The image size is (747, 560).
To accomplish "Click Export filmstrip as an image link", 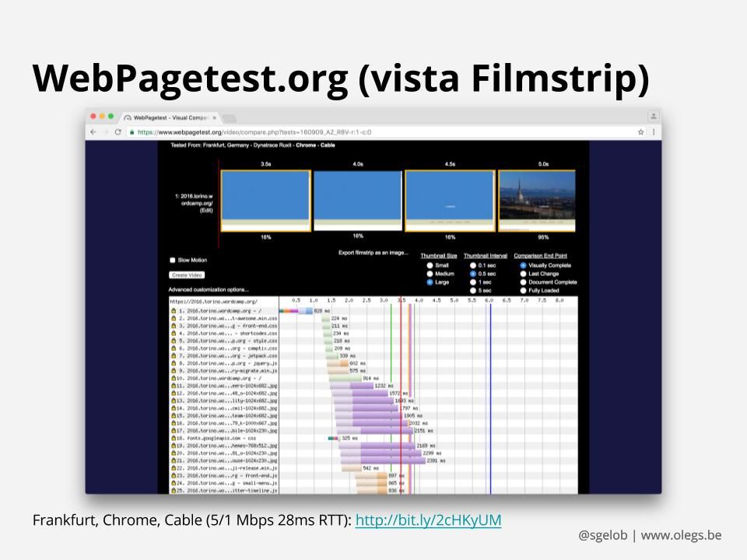I will tap(373, 253).
